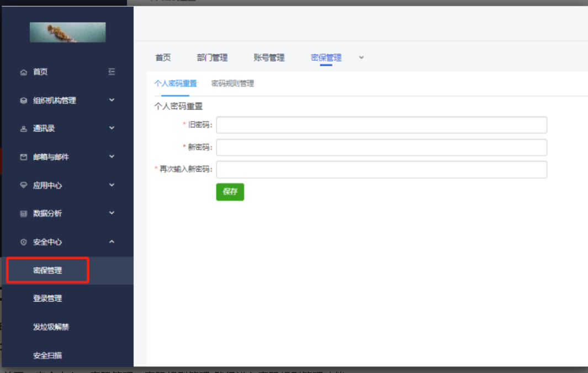The width and height of the screenshot is (588, 373).
Task: Switch to 账号管理 top tab
Action: pyautogui.click(x=269, y=57)
